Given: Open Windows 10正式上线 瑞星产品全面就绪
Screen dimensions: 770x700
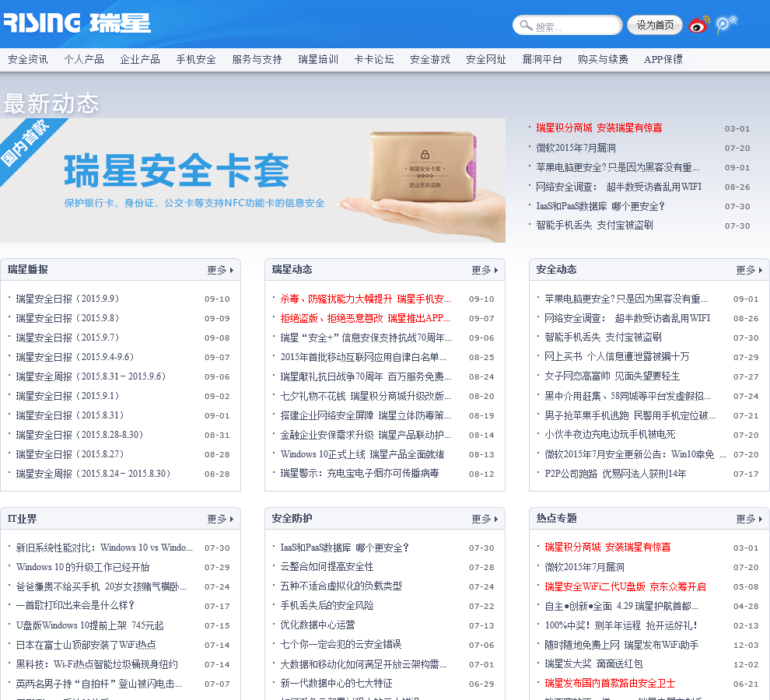Looking at the screenshot, I should pos(362,454).
